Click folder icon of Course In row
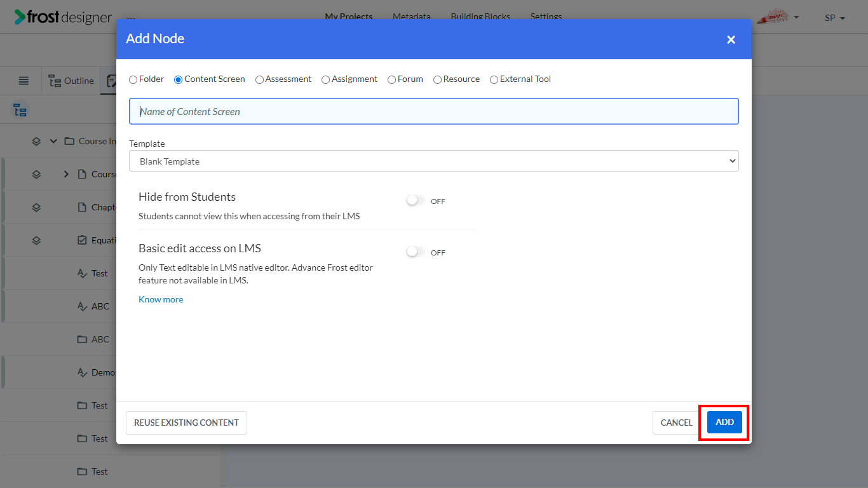The image size is (868, 488). click(70, 141)
